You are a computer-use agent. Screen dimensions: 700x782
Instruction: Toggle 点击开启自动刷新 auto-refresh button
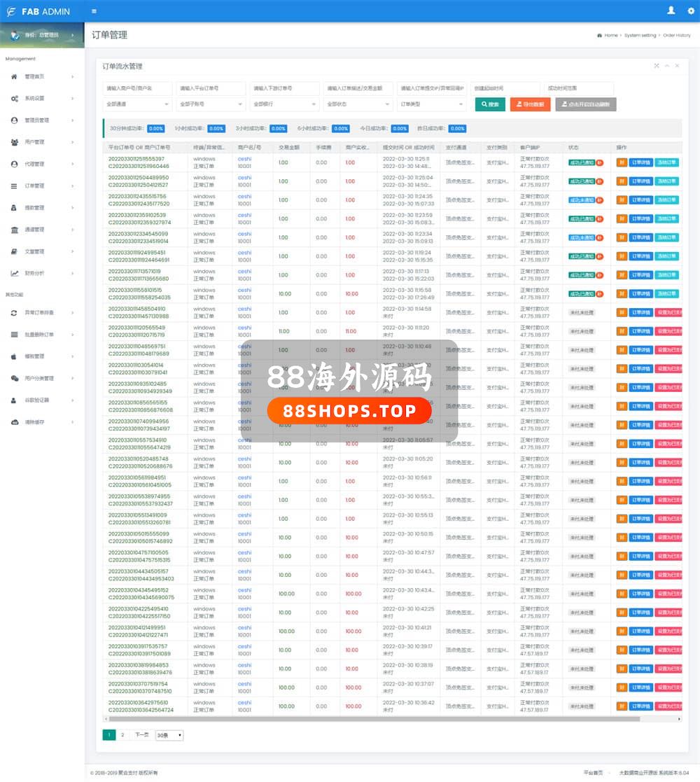pyautogui.click(x=586, y=104)
